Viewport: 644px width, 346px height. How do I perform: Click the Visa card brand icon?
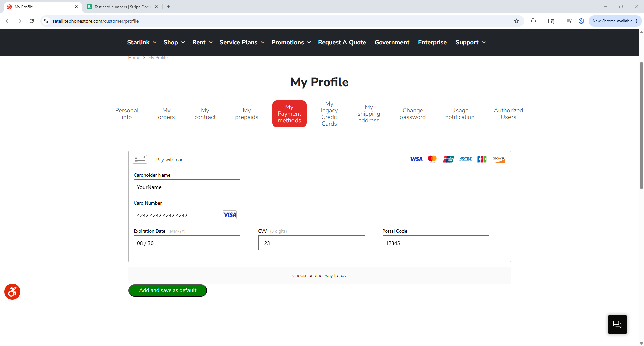point(416,159)
